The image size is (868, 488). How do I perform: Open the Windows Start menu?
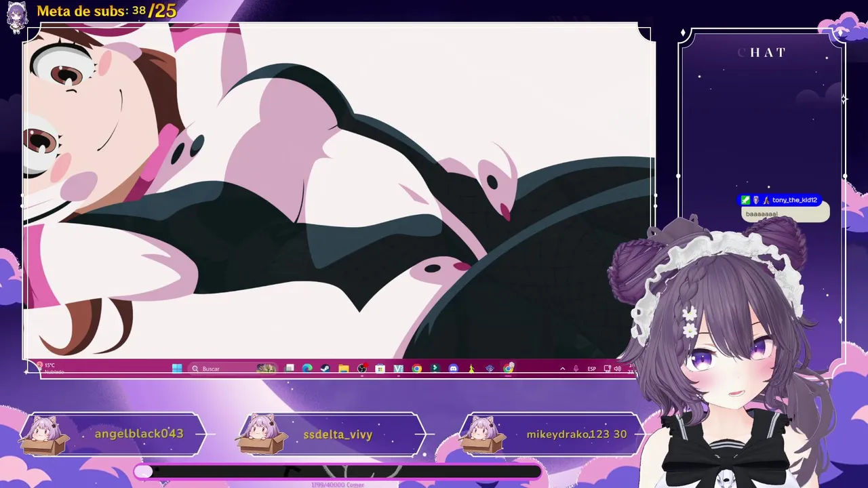(177, 369)
